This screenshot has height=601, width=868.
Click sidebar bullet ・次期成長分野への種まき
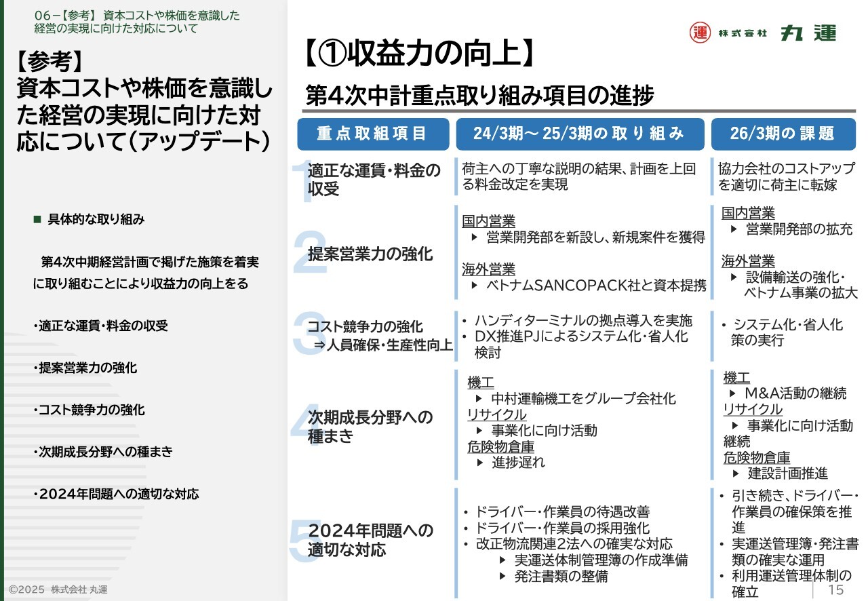point(103,452)
